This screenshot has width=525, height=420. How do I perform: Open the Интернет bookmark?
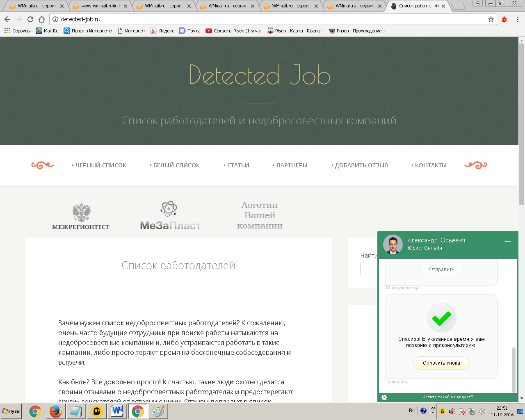click(131, 31)
